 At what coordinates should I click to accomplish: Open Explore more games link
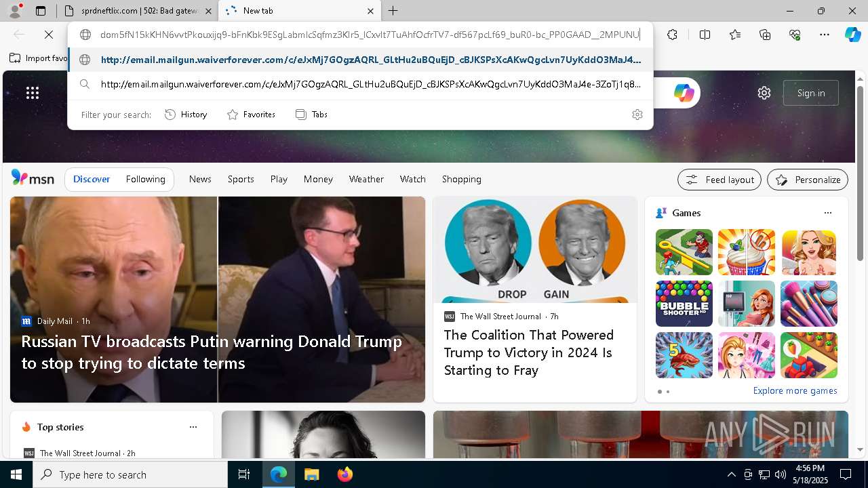pyautogui.click(x=795, y=390)
